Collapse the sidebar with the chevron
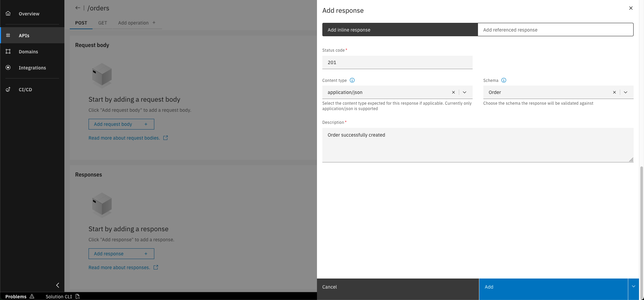The width and height of the screenshot is (644, 300). [x=58, y=285]
